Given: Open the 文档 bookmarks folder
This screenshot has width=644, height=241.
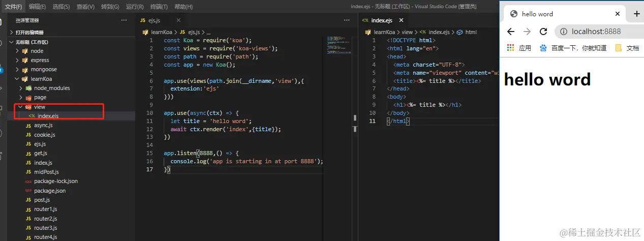Looking at the screenshot, I should 627,48.
